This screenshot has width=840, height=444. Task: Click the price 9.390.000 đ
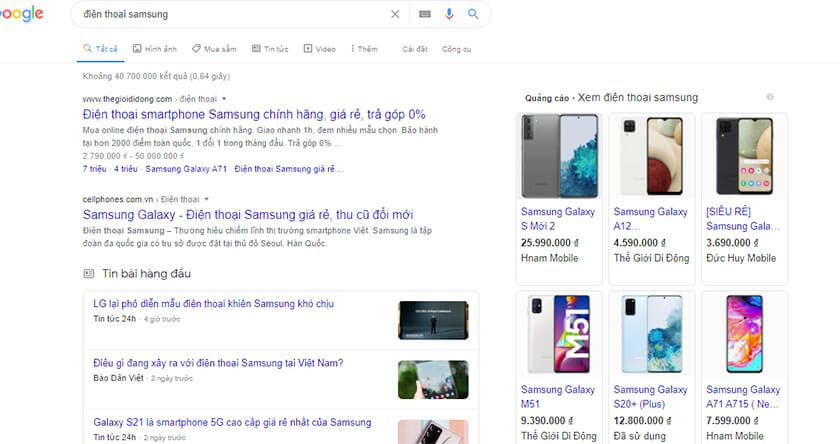tap(547, 421)
